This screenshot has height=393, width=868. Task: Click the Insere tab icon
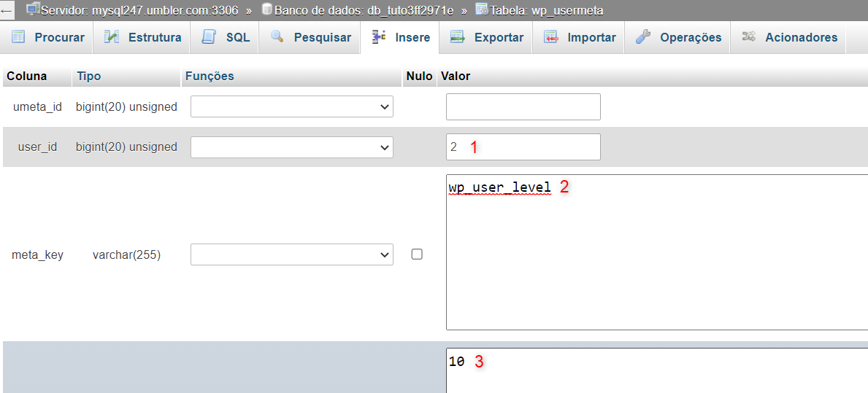pos(378,37)
